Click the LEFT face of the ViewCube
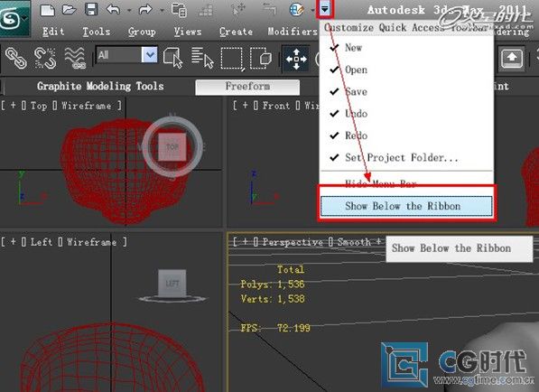This screenshot has width=539, height=392. [172, 283]
